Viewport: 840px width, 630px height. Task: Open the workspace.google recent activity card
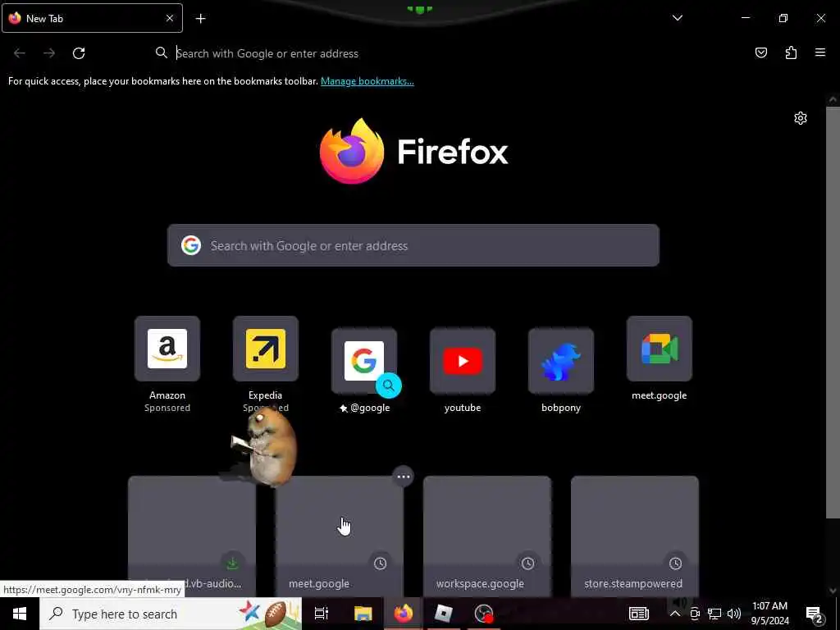click(x=487, y=536)
